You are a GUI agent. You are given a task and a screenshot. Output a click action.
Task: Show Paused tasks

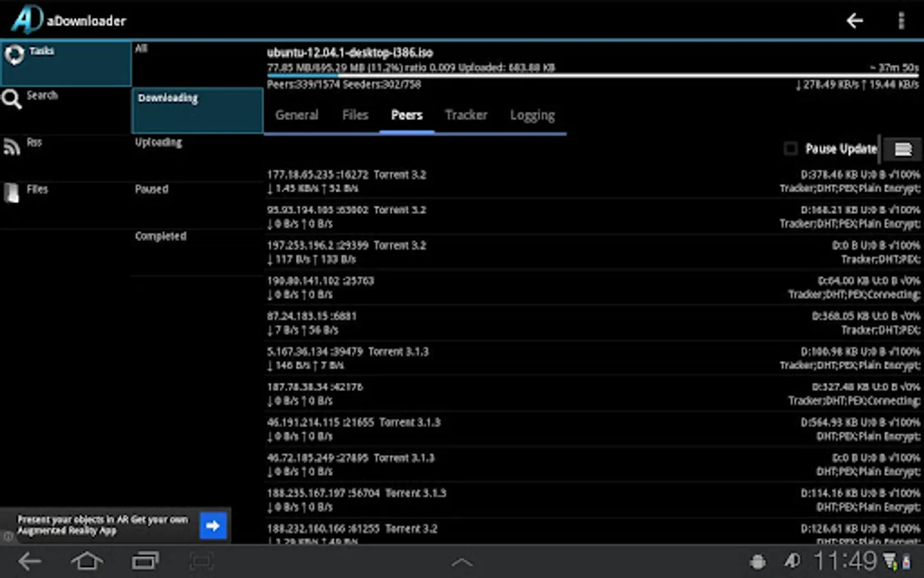pos(196,206)
